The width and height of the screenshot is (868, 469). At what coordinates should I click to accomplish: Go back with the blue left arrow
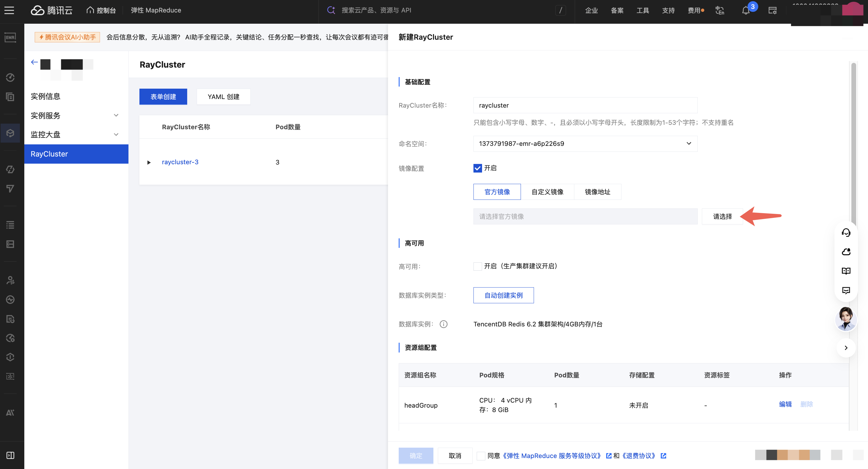(34, 62)
